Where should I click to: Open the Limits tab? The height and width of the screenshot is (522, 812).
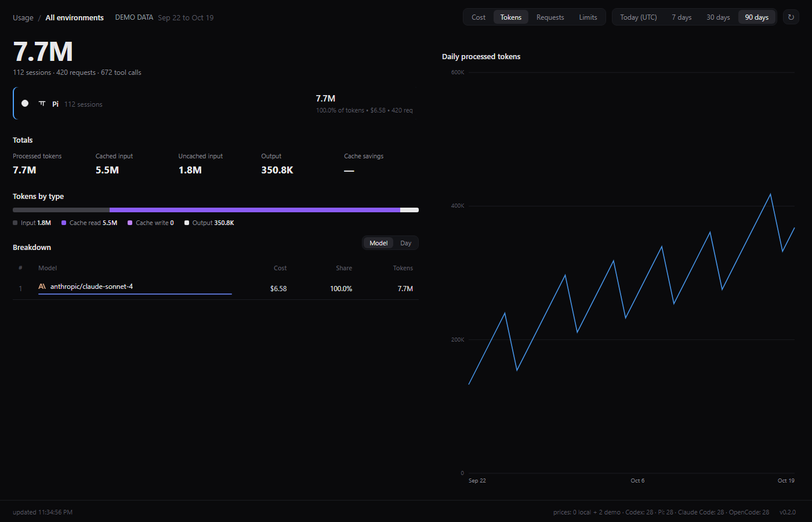(588, 17)
